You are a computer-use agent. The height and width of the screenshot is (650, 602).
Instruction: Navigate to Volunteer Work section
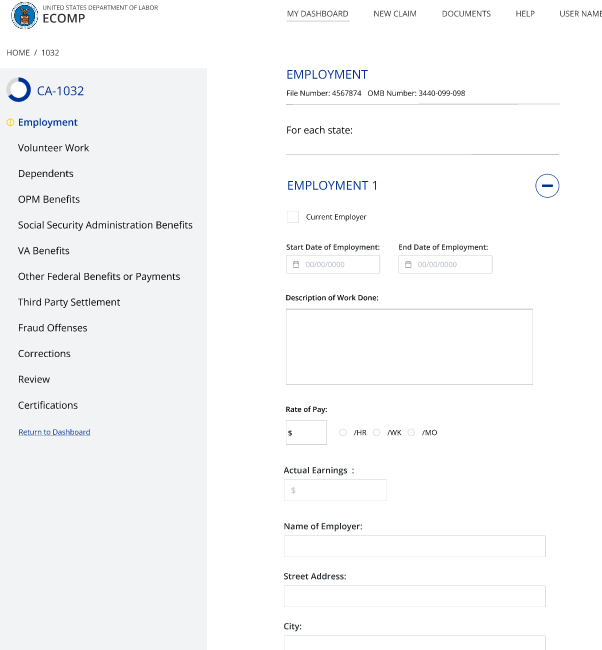(53, 148)
